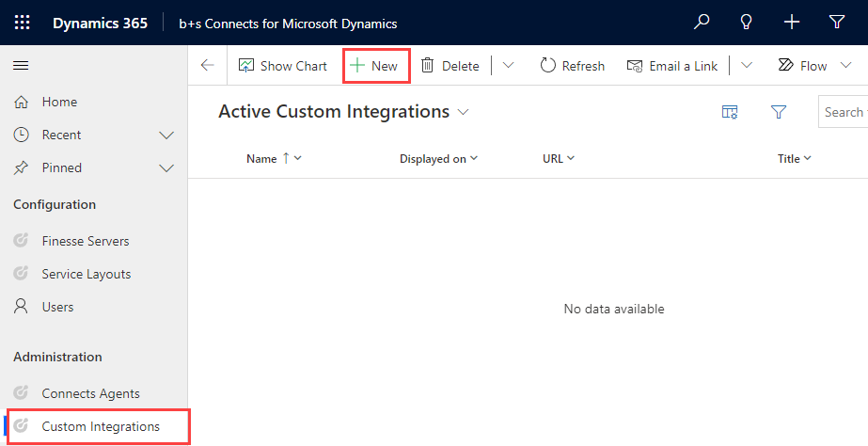Open the advanced find funnel icon

click(837, 23)
